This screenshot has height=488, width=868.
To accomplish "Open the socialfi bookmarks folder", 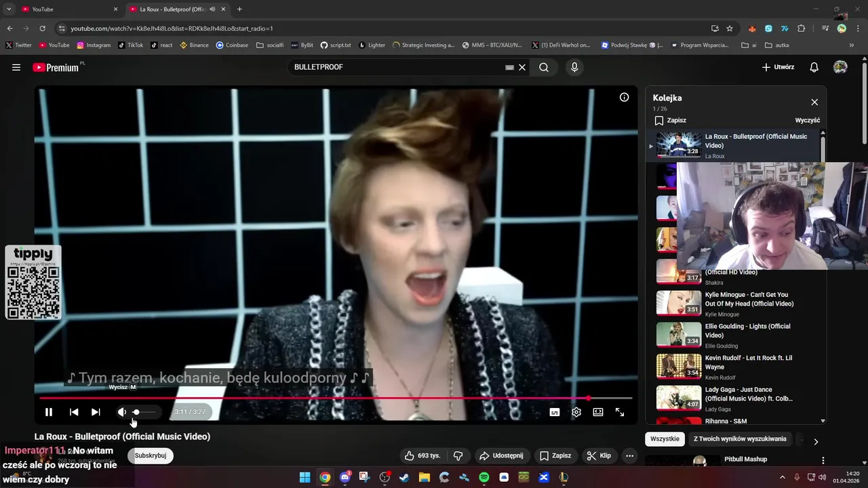I will [270, 45].
